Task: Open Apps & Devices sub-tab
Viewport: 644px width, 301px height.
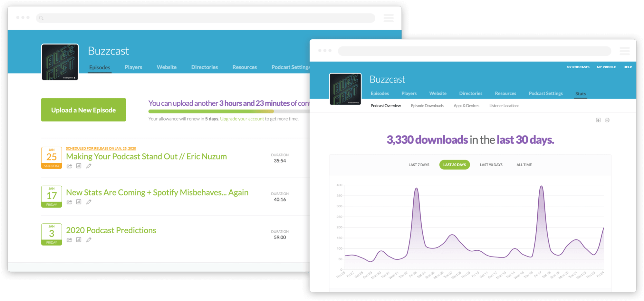Action: 466,106
